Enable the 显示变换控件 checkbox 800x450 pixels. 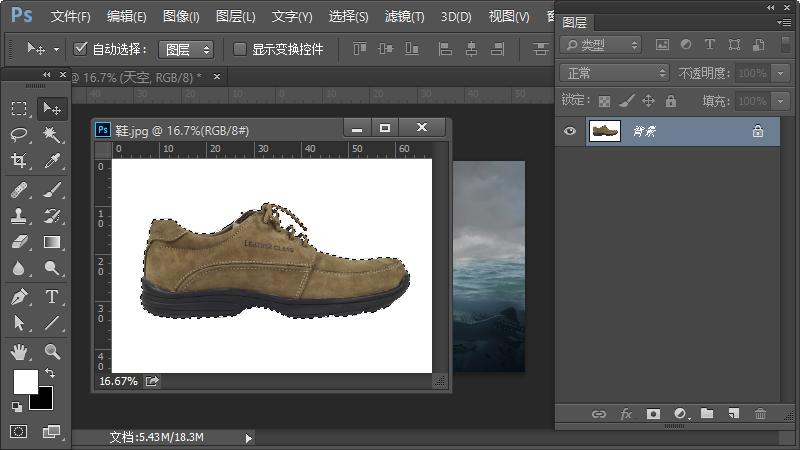pyautogui.click(x=240, y=49)
